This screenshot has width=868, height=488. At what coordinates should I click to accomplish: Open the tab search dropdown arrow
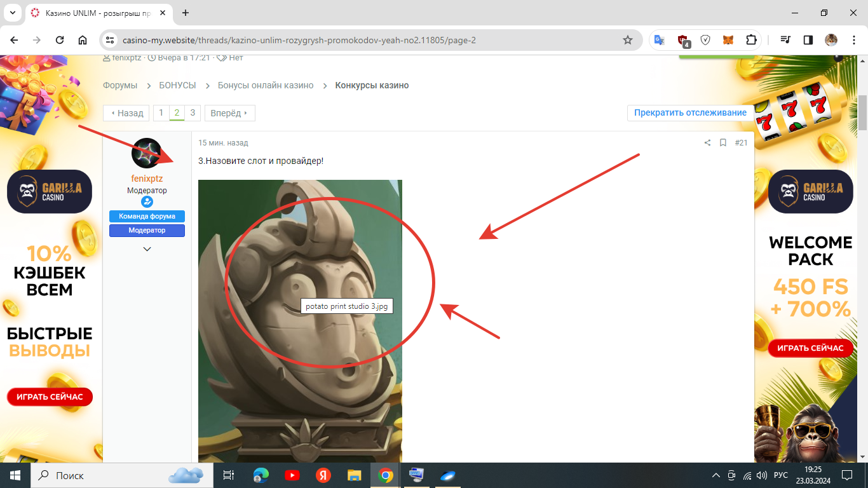13,13
